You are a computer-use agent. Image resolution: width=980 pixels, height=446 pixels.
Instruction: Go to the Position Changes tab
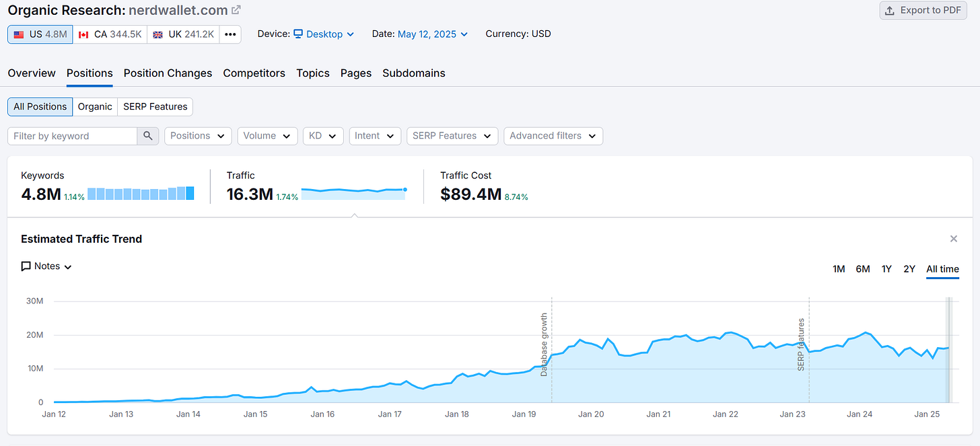pos(168,73)
